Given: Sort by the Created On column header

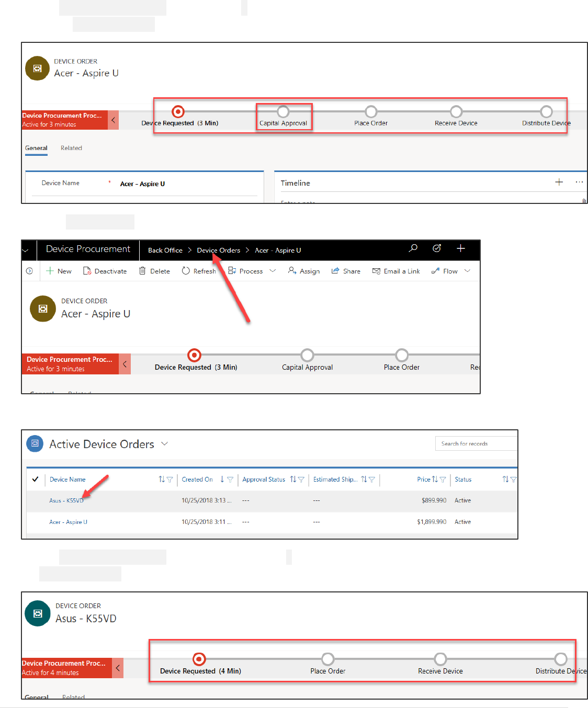Looking at the screenshot, I should click(197, 479).
